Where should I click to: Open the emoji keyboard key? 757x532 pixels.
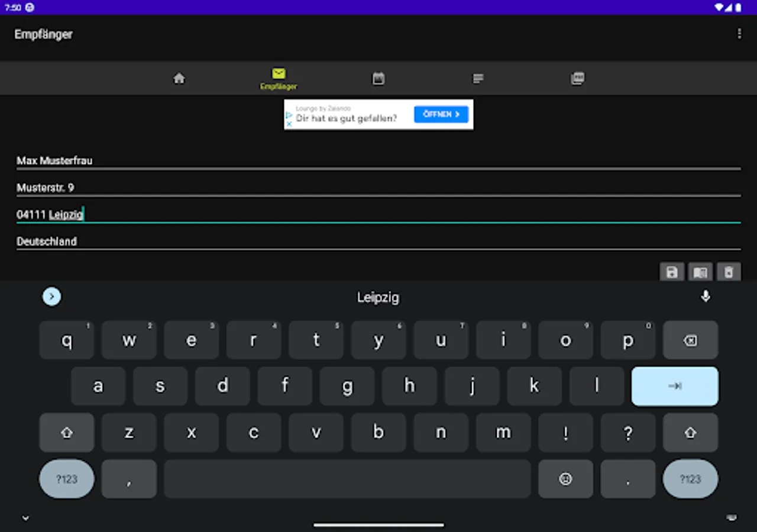pos(565,479)
